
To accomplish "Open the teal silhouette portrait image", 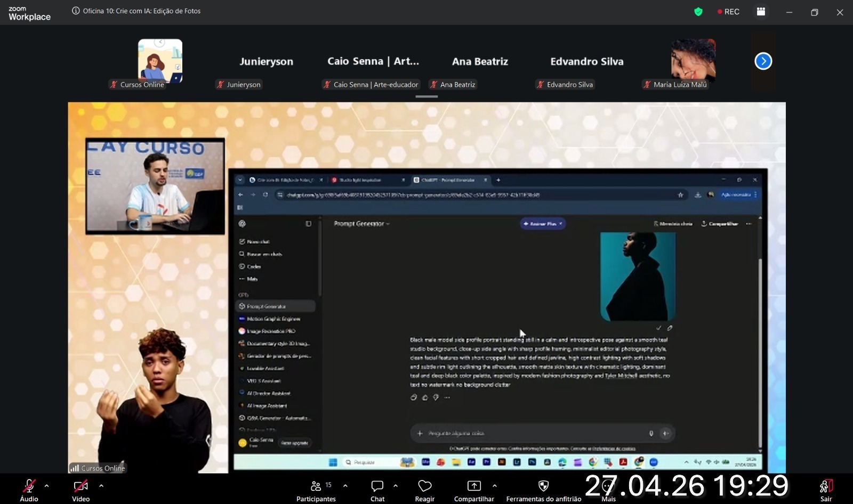I will (638, 277).
